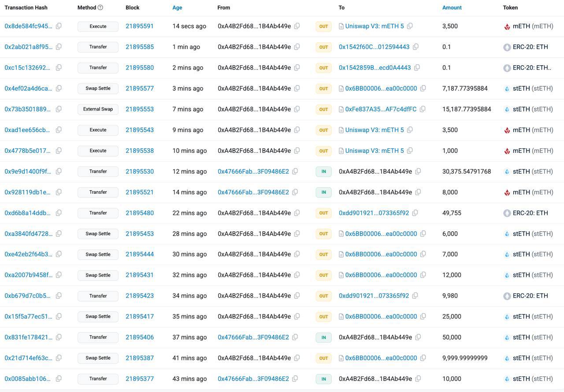Copy the Uniswap V3: mETH 5 address
The height and width of the screenshot is (392, 564).
point(410,26)
